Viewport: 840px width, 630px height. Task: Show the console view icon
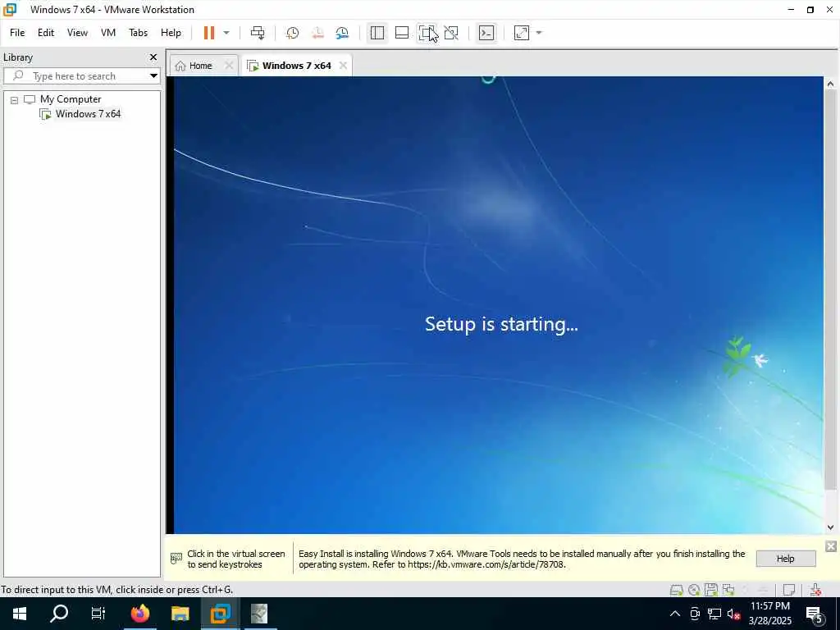click(486, 33)
